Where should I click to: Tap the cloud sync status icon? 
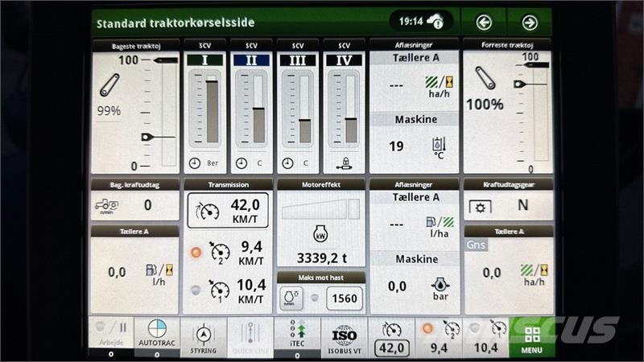coord(436,21)
